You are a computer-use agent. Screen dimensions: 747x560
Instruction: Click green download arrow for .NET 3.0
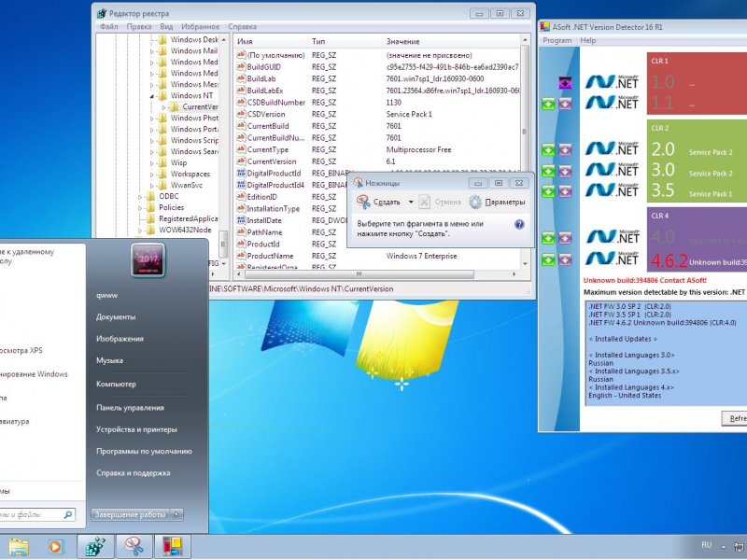tap(548, 171)
